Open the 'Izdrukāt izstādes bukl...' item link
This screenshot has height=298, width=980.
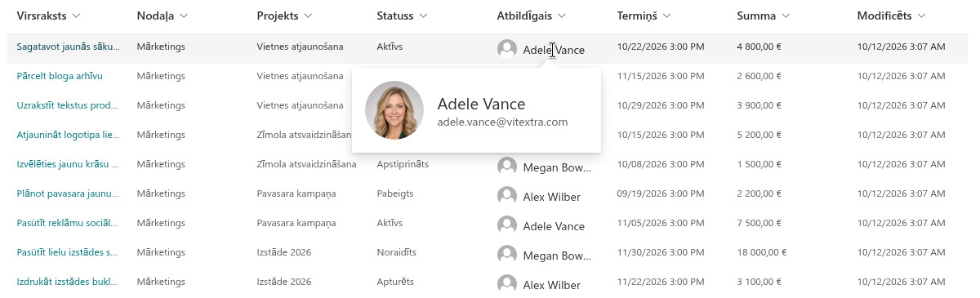[68, 282]
